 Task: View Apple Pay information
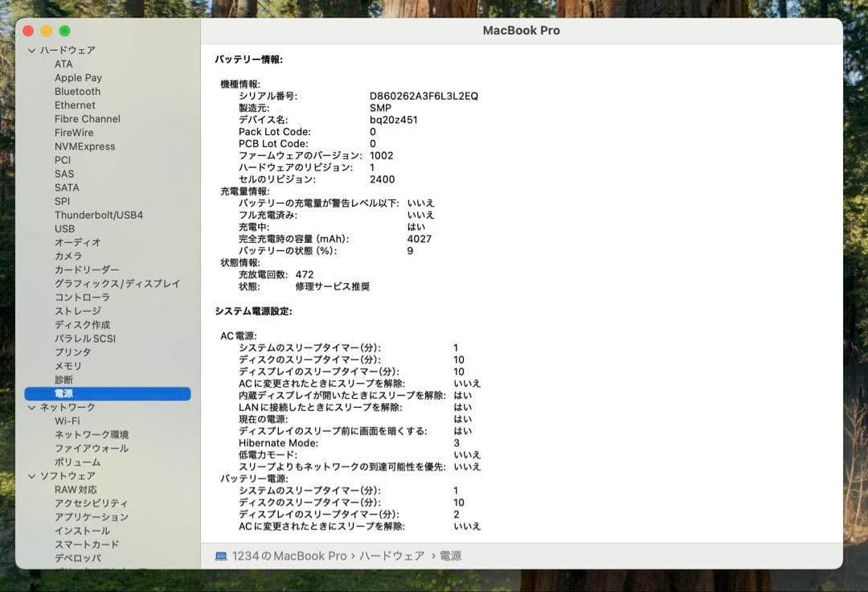[78, 77]
